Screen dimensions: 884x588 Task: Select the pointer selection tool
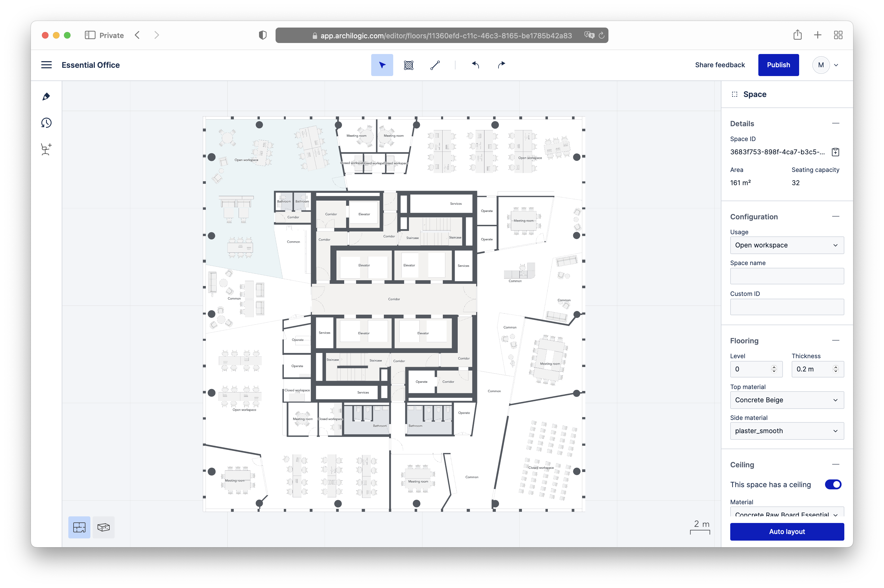click(382, 65)
